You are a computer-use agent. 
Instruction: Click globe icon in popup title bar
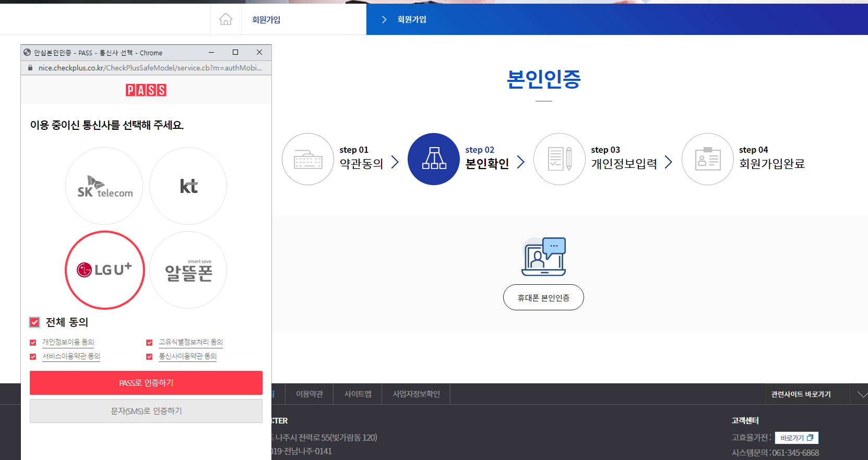(27, 52)
